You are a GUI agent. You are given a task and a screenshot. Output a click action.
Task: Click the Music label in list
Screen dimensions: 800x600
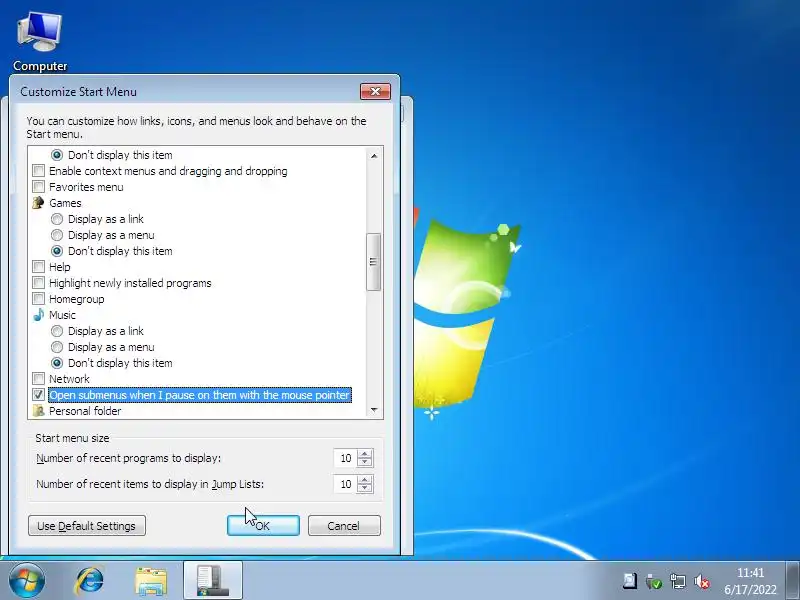tap(62, 315)
